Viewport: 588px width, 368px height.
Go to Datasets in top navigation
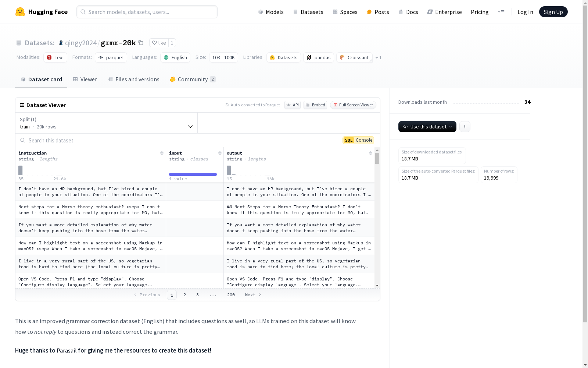tap(308, 12)
